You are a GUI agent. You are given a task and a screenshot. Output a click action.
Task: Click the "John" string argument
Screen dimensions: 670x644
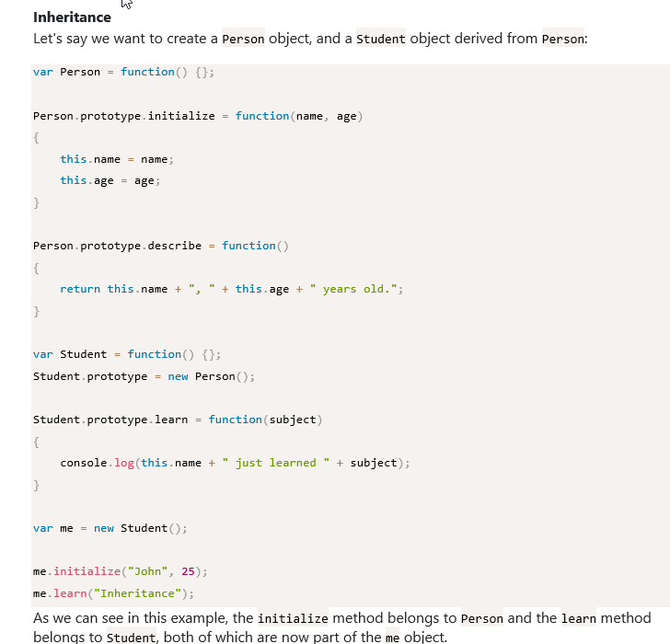[151, 571]
